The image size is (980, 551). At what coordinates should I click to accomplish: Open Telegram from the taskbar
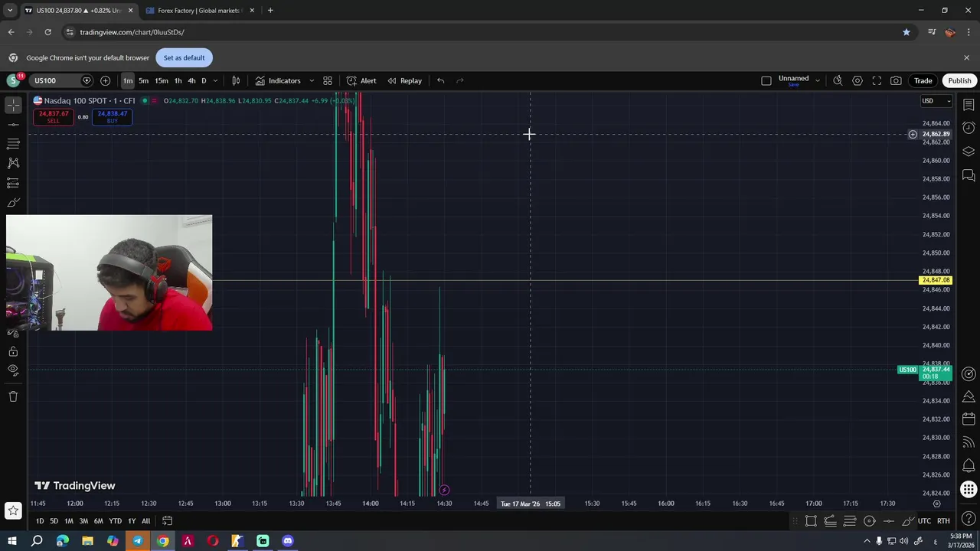click(x=138, y=541)
